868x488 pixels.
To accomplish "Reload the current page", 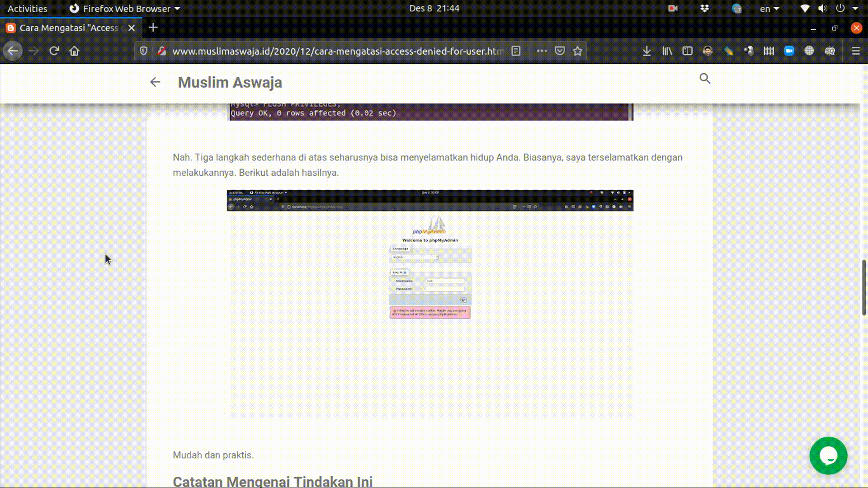I will coord(54,51).
